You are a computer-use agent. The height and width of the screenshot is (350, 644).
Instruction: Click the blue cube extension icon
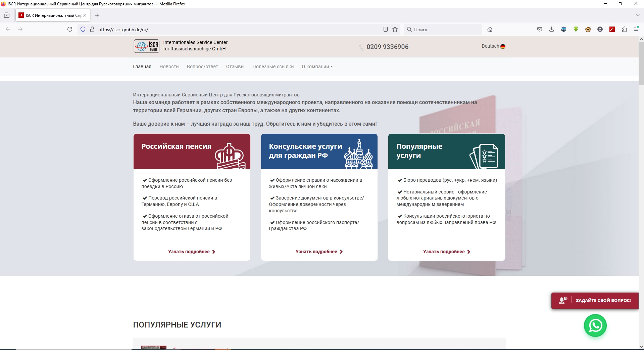click(x=564, y=29)
